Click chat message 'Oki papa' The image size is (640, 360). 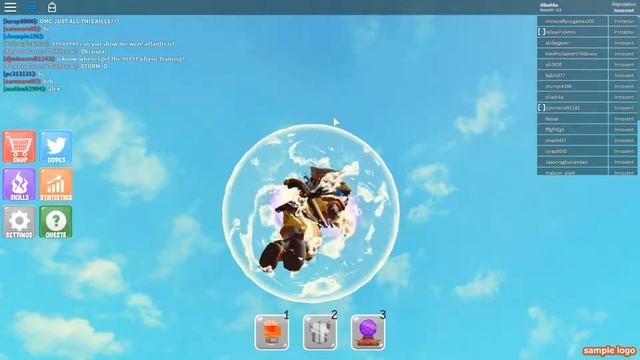point(93,51)
